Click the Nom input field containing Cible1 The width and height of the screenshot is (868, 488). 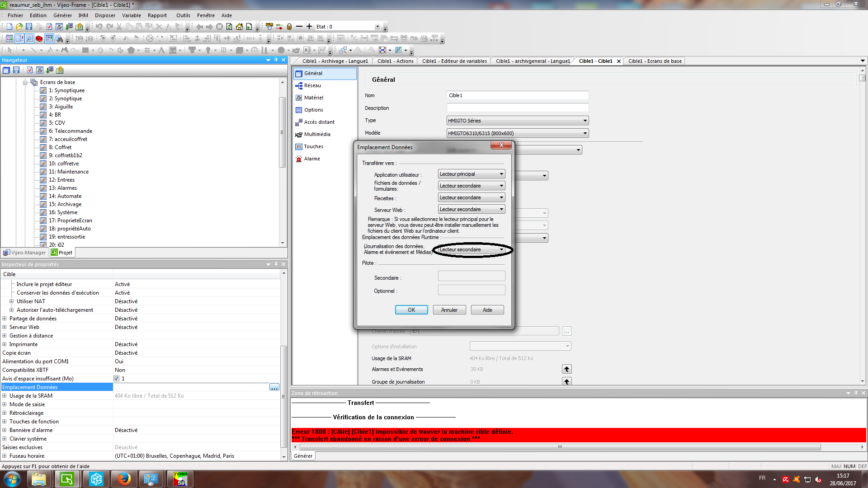[x=517, y=95]
